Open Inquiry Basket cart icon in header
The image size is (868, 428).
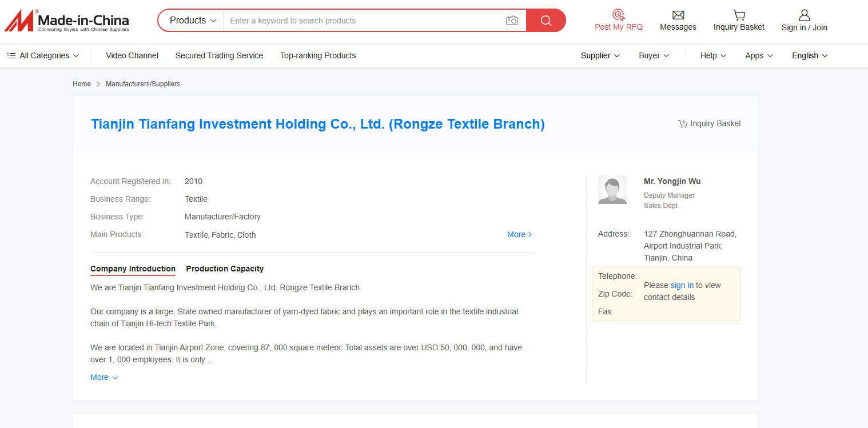pyautogui.click(x=739, y=15)
